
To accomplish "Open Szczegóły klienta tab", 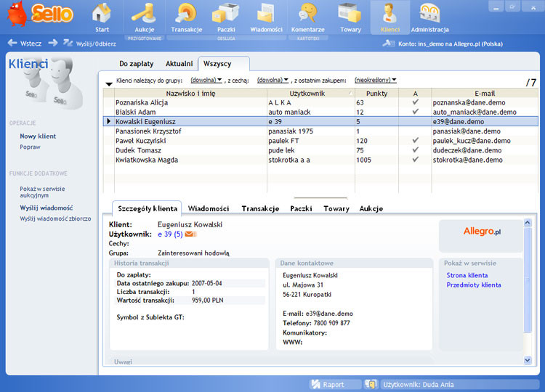I will tap(148, 208).
